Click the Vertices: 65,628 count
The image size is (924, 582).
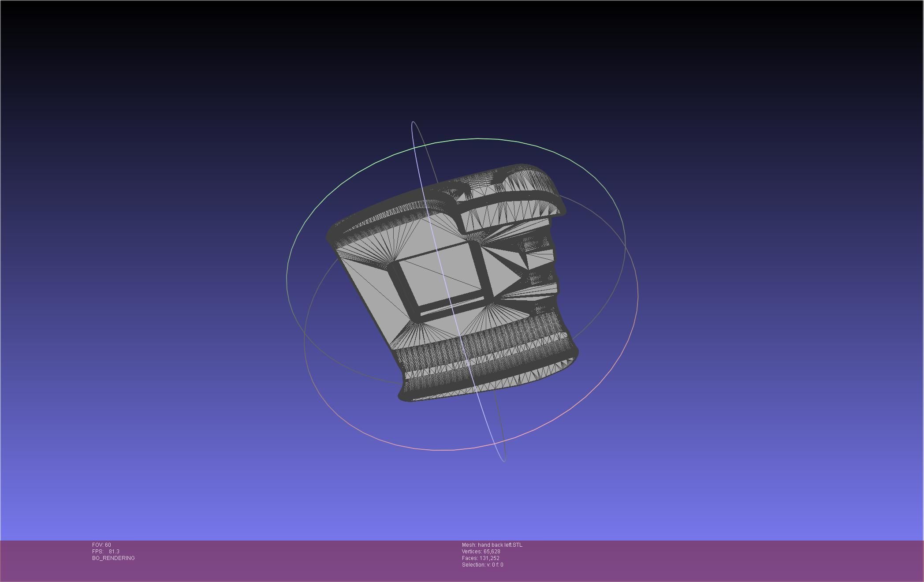(x=481, y=552)
